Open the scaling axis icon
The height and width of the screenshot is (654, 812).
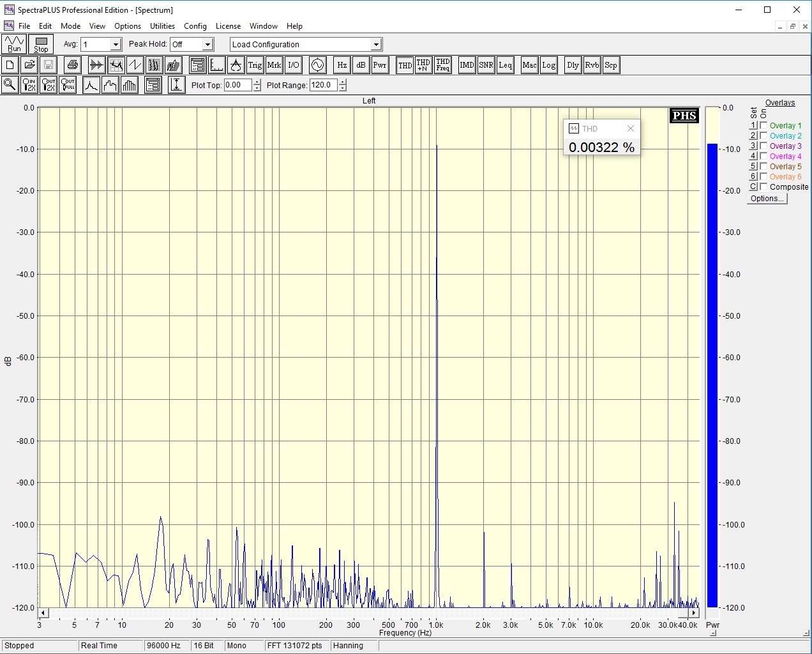click(x=217, y=65)
